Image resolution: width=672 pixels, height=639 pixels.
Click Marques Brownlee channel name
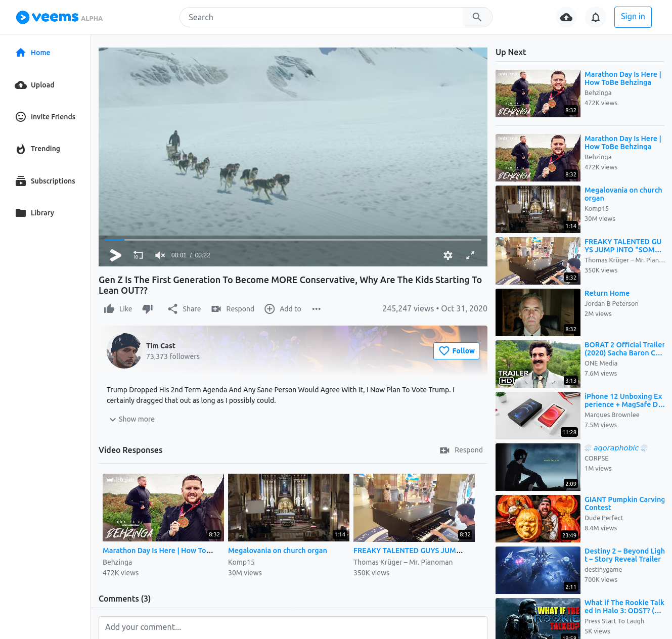[x=612, y=415]
